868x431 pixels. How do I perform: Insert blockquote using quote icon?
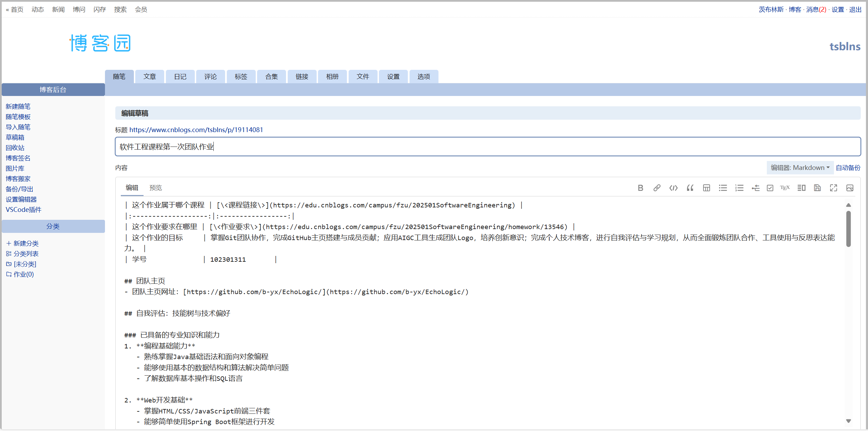point(690,188)
